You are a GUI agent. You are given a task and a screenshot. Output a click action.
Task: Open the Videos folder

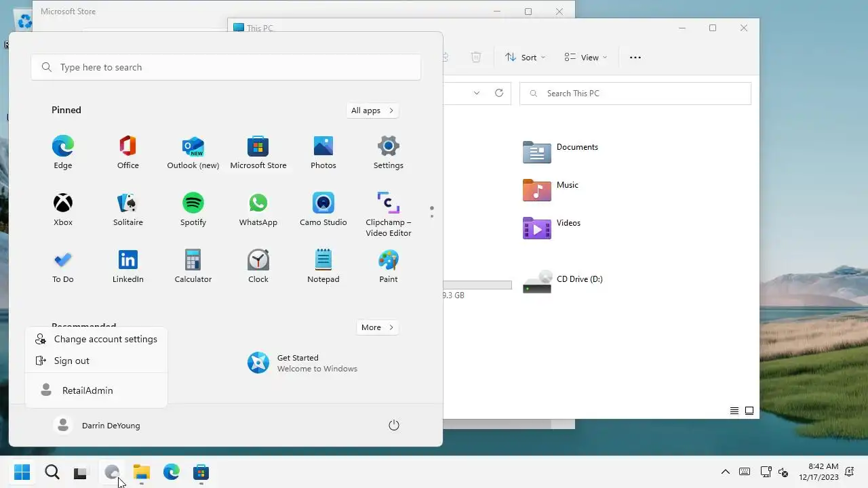click(x=553, y=228)
